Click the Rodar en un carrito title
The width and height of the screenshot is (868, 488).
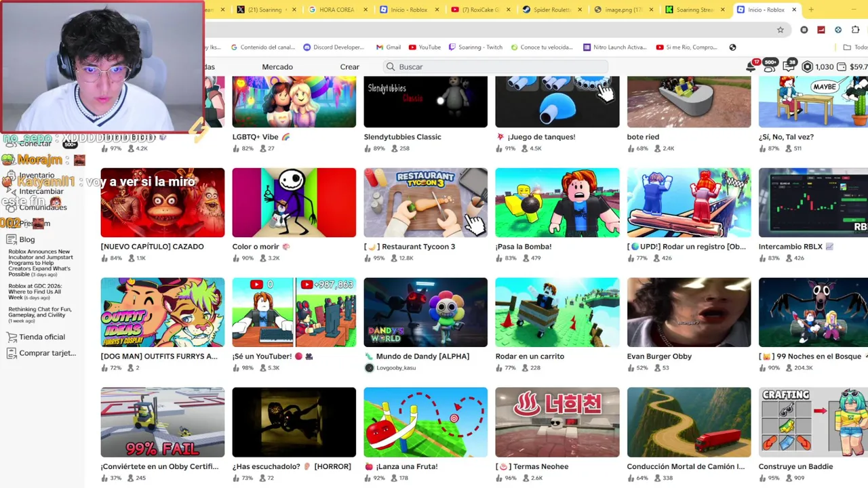pos(530,357)
